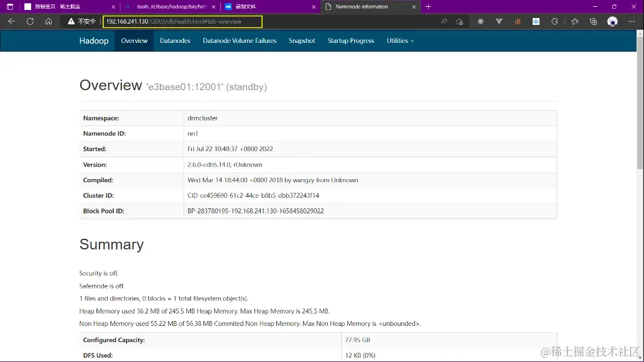
Task: Click the Non Heap Memory used line
Action: coord(250,324)
